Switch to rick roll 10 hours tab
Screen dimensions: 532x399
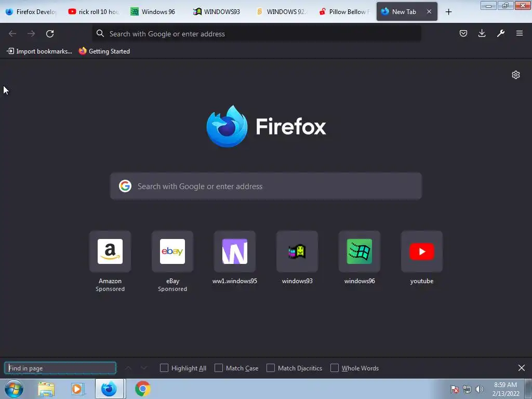[x=94, y=12]
